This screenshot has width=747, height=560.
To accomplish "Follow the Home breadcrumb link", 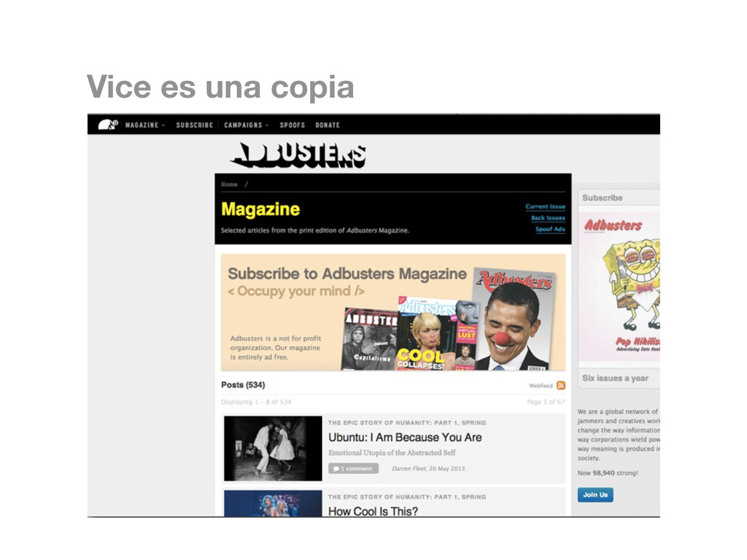I will 229,184.
